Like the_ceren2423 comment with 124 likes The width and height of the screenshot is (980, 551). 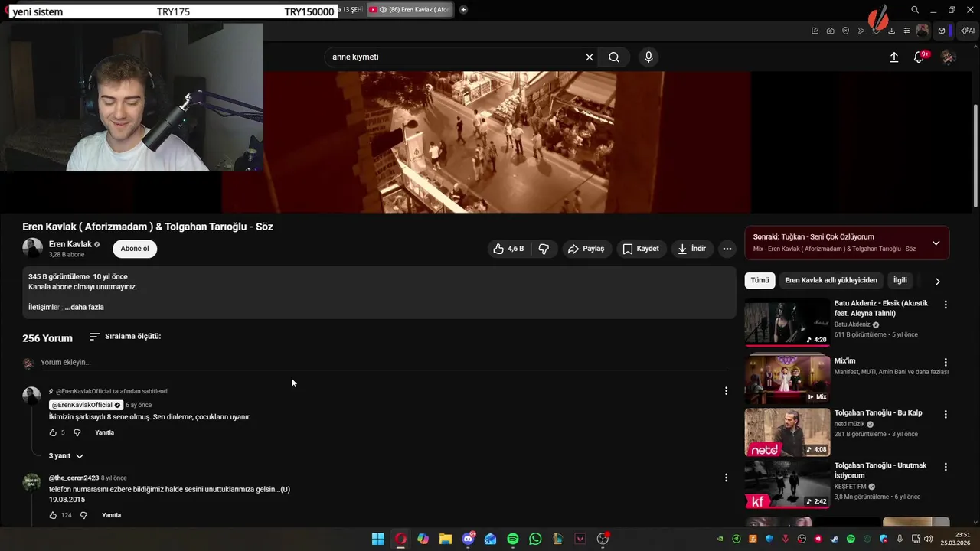(53, 515)
